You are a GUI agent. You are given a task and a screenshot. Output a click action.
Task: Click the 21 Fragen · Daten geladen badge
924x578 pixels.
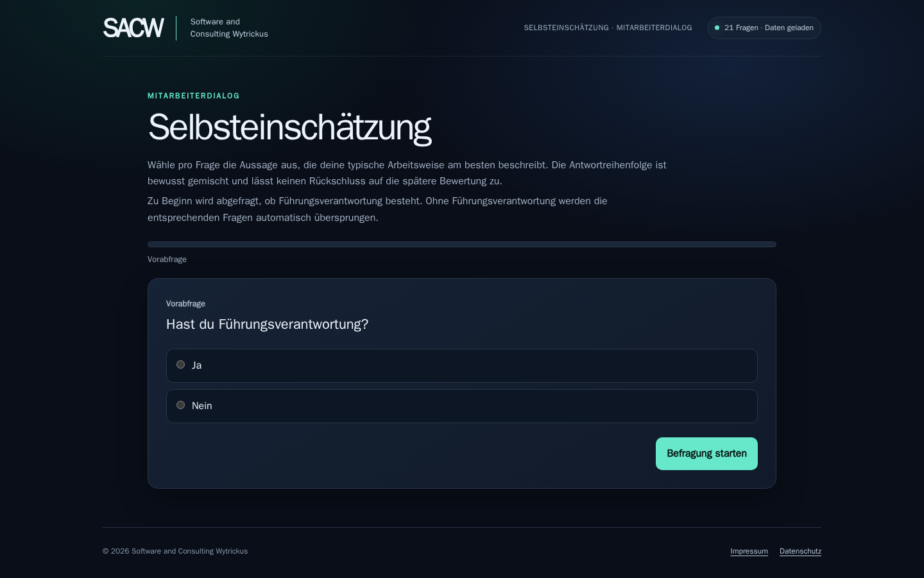click(x=764, y=28)
